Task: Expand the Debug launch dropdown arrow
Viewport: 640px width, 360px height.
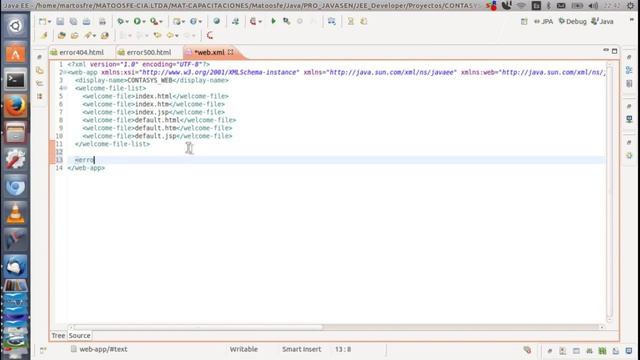Action: (x=127, y=22)
